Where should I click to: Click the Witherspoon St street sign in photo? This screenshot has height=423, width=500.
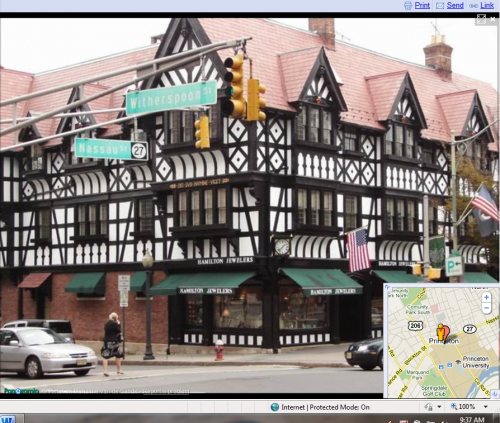click(171, 98)
